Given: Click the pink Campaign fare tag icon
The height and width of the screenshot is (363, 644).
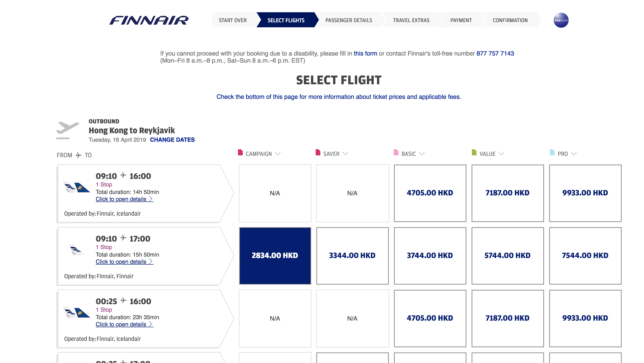Looking at the screenshot, I should point(240,152).
